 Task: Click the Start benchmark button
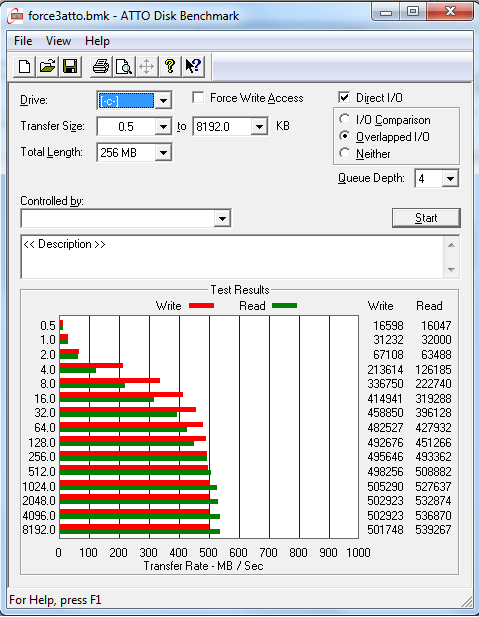click(x=426, y=218)
